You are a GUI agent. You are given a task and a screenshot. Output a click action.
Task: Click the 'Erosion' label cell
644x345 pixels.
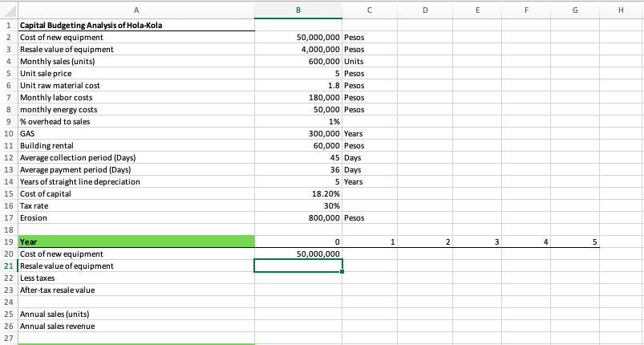[136, 217]
